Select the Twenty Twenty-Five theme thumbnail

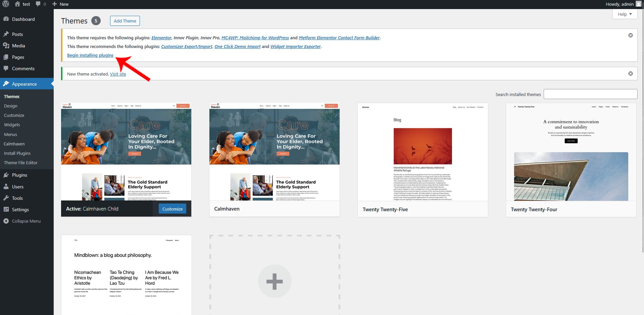423,152
